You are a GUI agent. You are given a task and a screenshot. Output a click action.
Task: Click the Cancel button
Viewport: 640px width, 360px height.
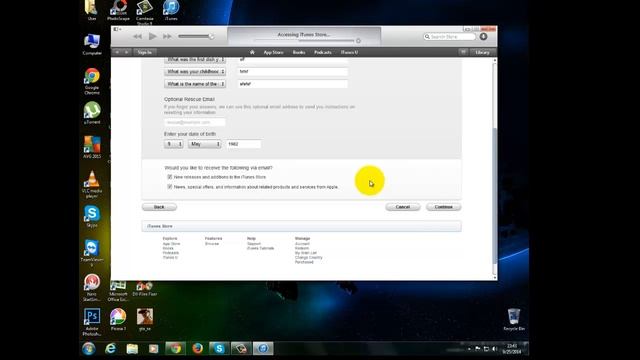[403, 207]
